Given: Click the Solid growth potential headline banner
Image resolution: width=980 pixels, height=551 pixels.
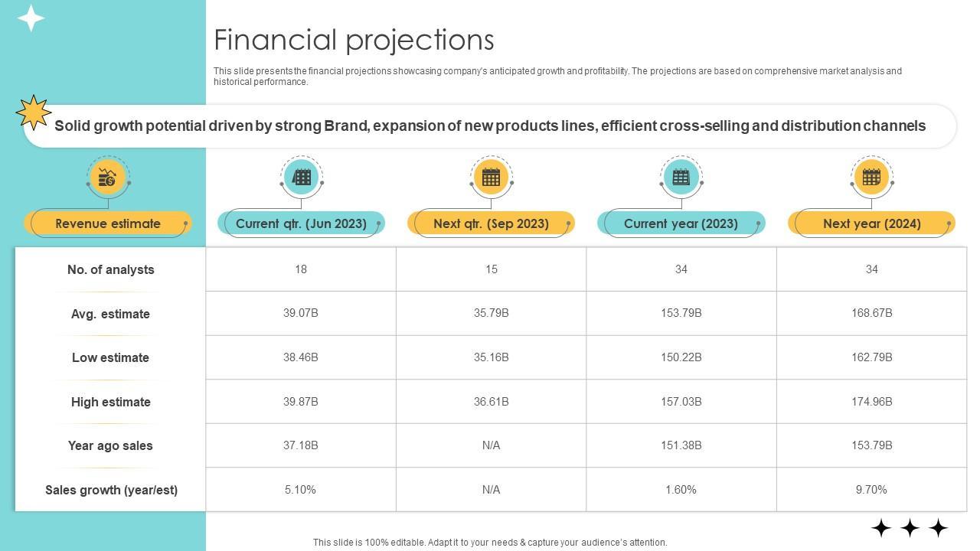Looking at the screenshot, I should pyautogui.click(x=490, y=126).
